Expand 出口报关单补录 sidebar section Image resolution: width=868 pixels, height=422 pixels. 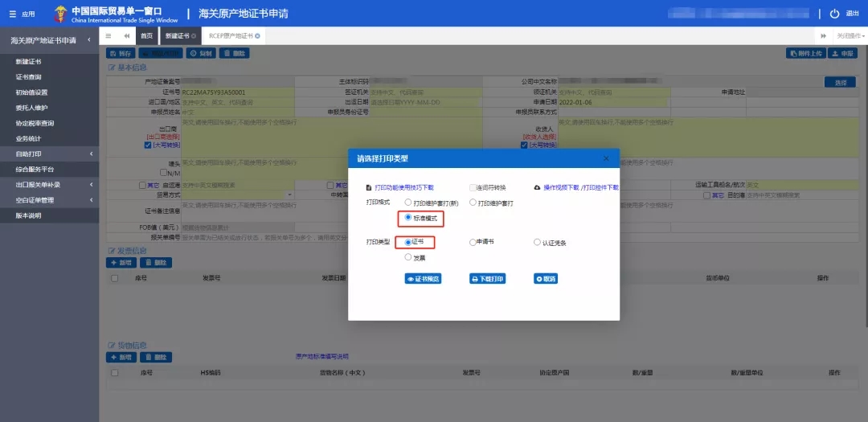point(49,185)
